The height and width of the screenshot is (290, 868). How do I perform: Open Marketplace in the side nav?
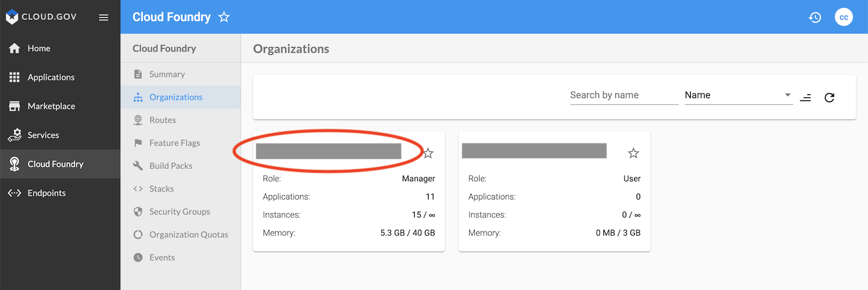point(60,106)
